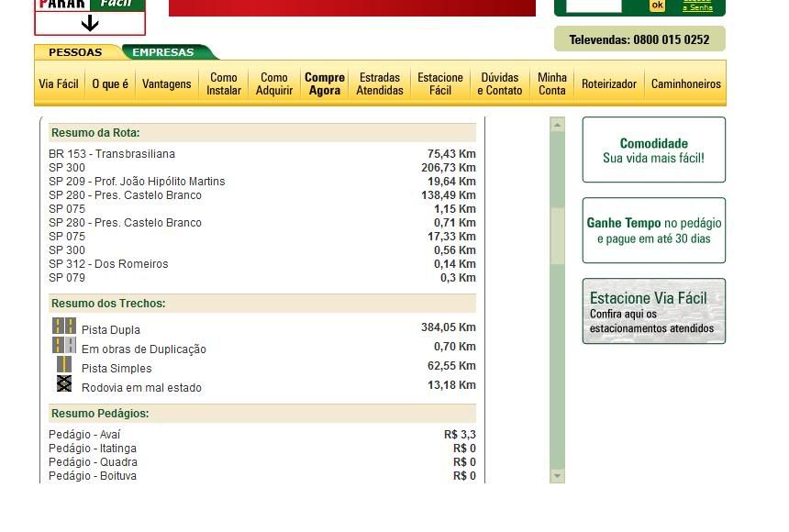Click the Pista Dupla label
This screenshot has width=789, height=532.
(x=111, y=330)
